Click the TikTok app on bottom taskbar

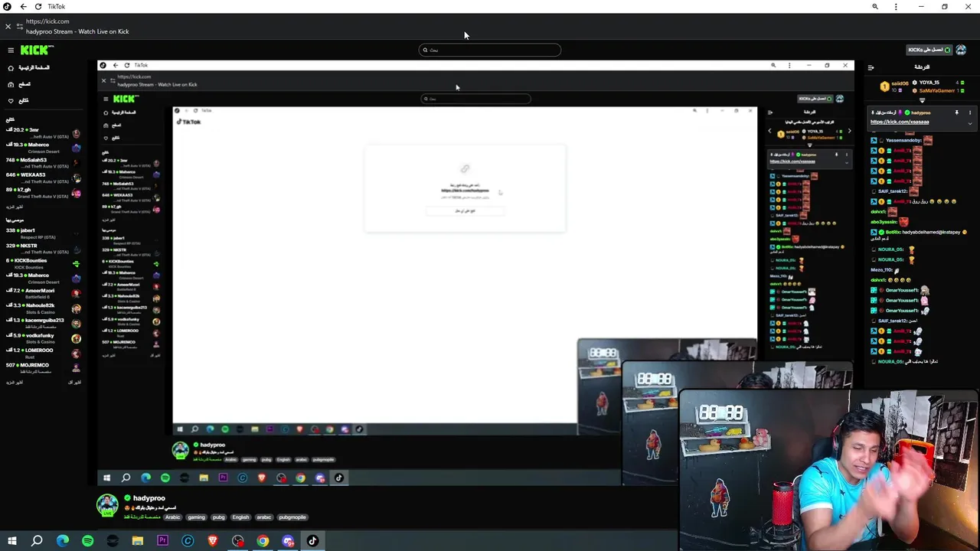[312, 541]
